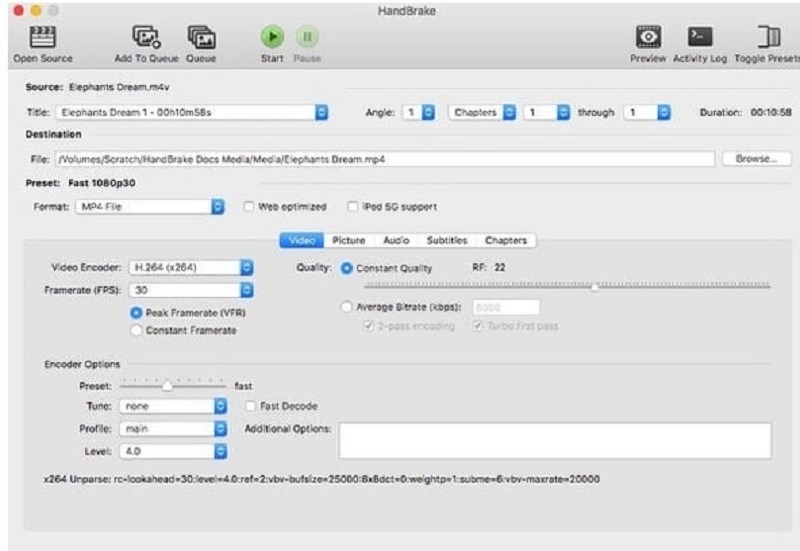Viewport: 800px width, 551px height.
Task: Click the Browse... button
Action: [755, 159]
